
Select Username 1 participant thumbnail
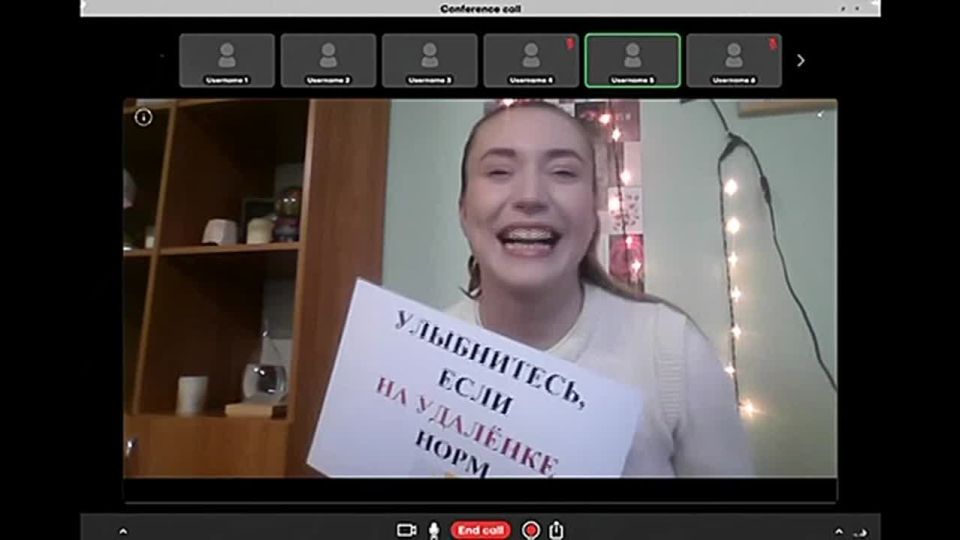[x=227, y=61]
